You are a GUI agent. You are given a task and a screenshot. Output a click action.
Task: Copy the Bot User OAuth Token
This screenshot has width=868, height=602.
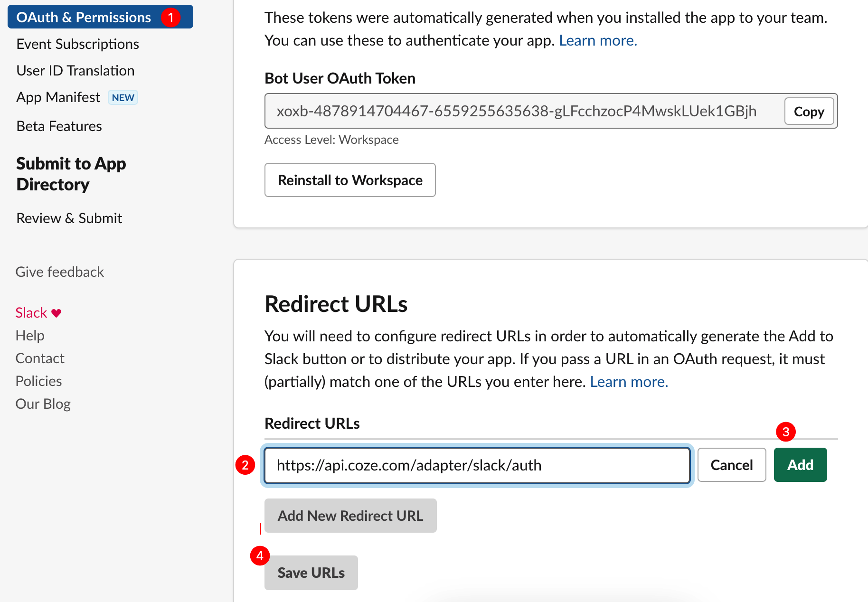[x=809, y=112]
